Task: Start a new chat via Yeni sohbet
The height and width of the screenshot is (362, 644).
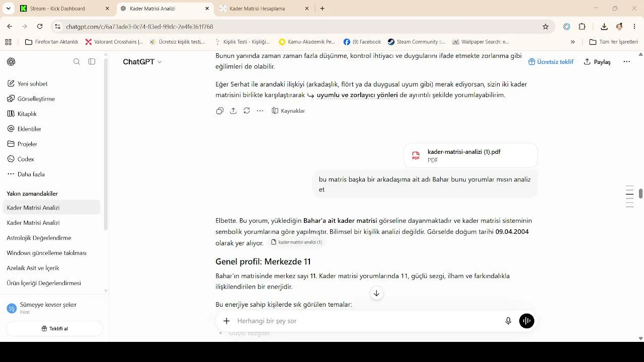Action: 51,83
